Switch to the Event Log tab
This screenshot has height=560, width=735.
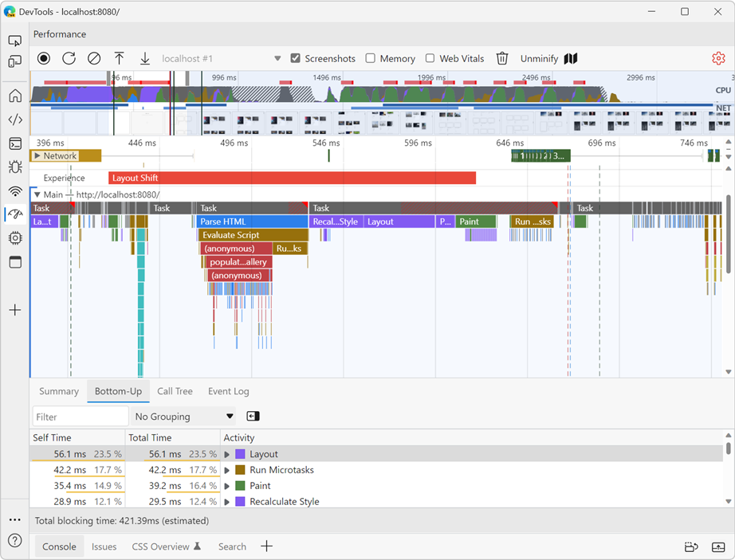(x=228, y=391)
